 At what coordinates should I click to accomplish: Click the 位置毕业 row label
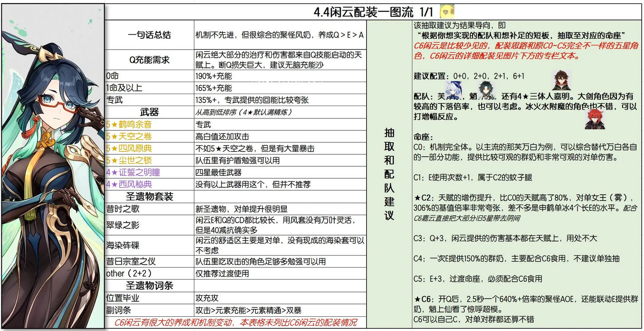pyautogui.click(x=149, y=298)
